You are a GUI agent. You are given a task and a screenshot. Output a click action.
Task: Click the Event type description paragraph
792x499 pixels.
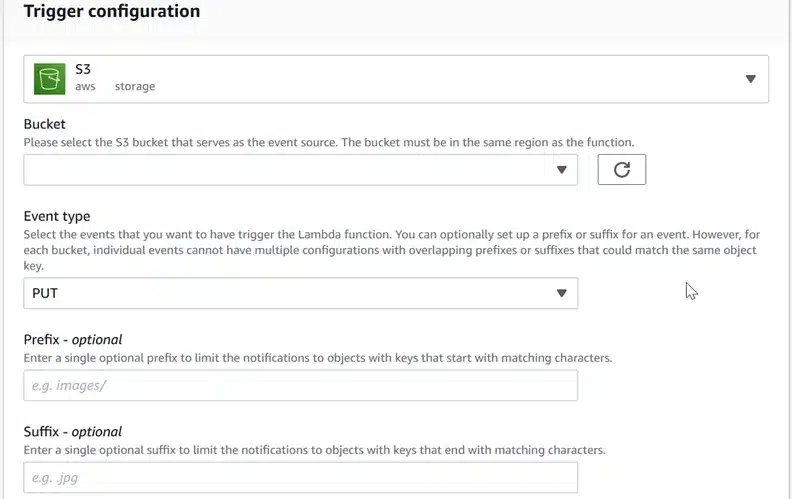pyautogui.click(x=392, y=250)
